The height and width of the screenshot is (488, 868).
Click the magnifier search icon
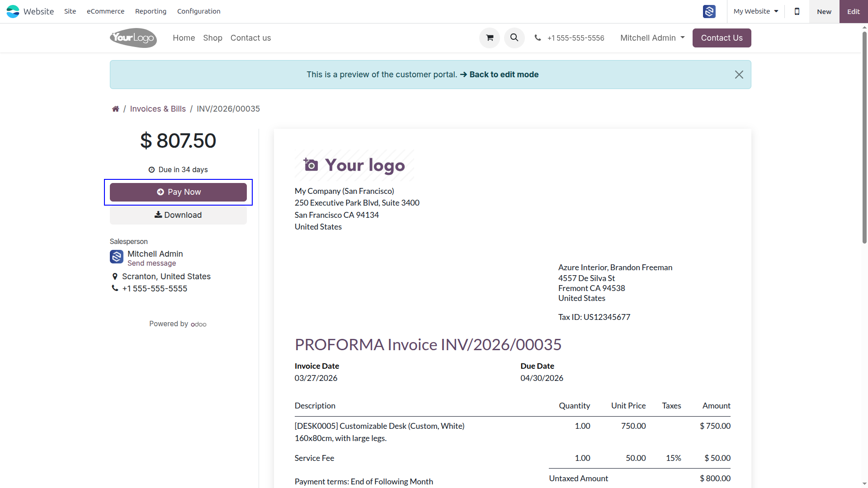click(514, 38)
